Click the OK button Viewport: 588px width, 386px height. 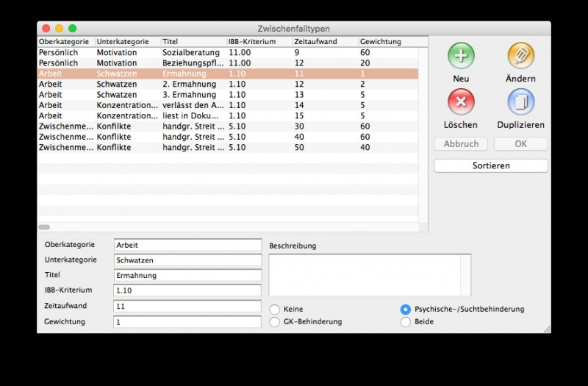coord(520,144)
